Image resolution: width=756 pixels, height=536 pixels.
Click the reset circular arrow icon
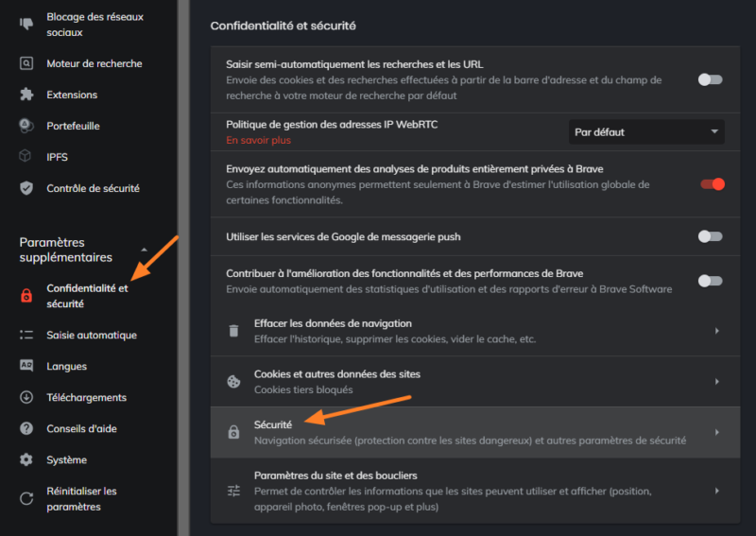pyautogui.click(x=26, y=498)
